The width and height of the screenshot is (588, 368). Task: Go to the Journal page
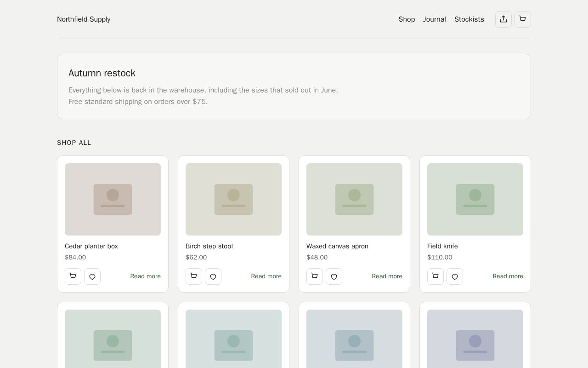point(435,19)
